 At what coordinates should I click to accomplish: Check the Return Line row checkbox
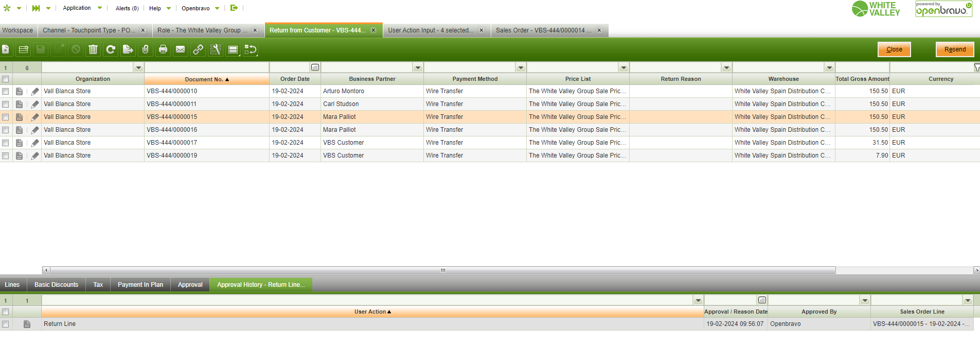point(6,324)
